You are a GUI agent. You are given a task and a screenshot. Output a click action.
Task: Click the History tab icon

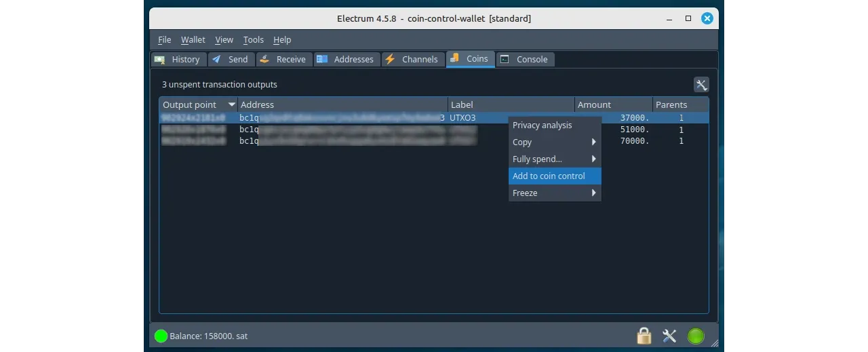point(160,59)
